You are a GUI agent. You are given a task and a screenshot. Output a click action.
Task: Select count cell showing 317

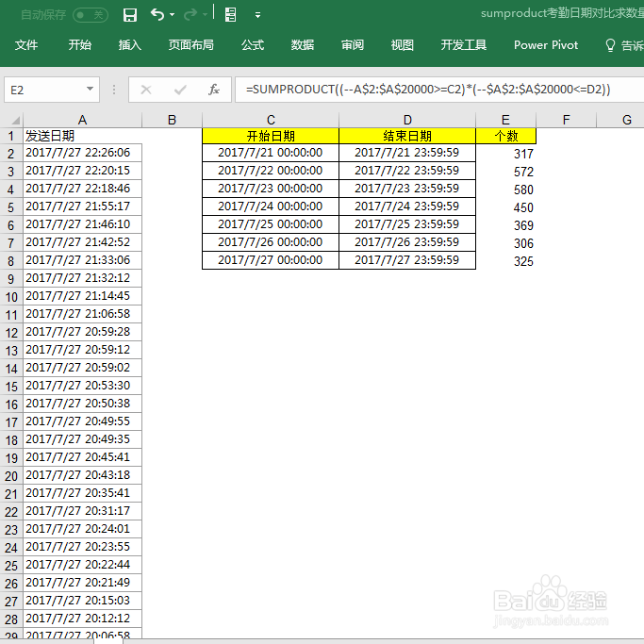(506, 154)
